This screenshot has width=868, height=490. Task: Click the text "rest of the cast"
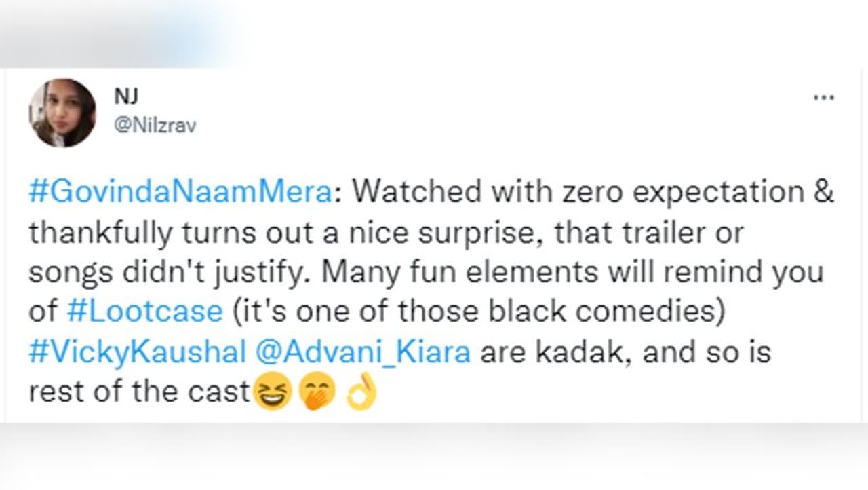click(139, 392)
